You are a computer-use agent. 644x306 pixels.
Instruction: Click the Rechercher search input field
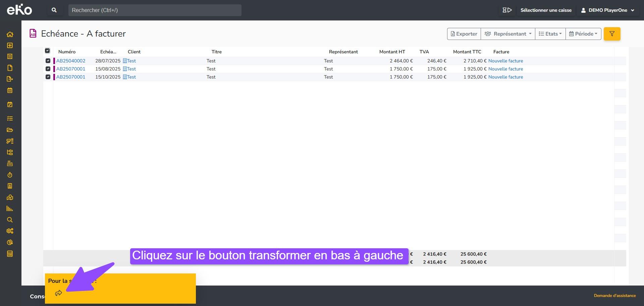click(x=155, y=10)
